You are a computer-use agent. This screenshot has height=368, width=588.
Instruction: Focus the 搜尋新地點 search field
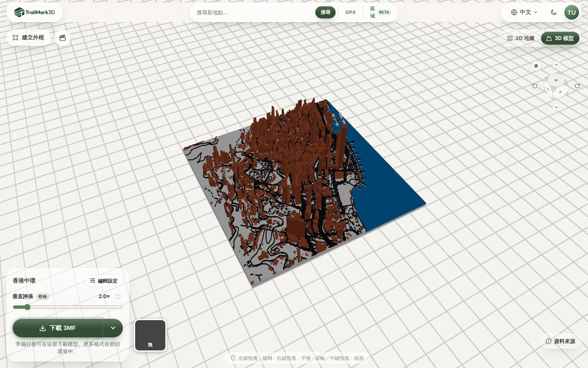click(253, 12)
